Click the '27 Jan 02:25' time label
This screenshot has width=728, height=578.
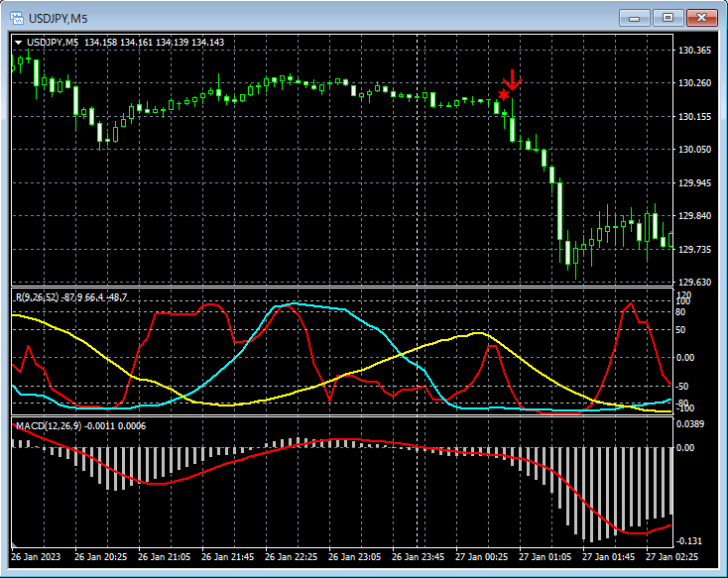click(671, 556)
